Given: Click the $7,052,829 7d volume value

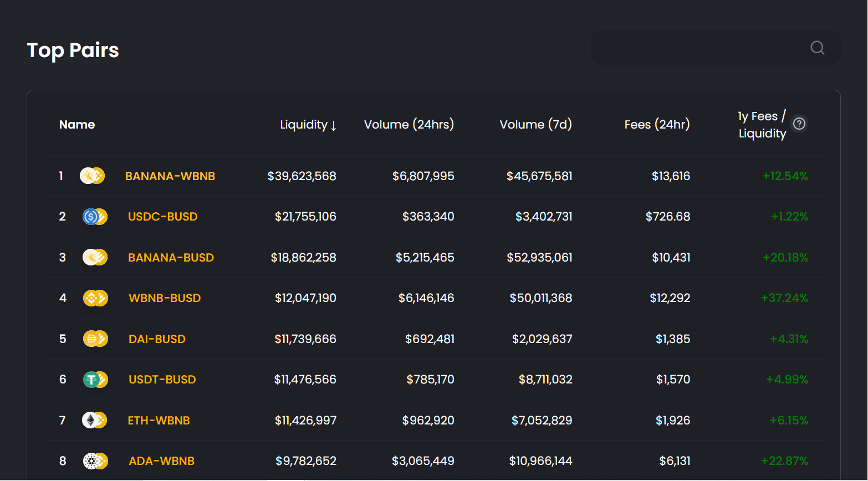Looking at the screenshot, I should click(x=542, y=421).
